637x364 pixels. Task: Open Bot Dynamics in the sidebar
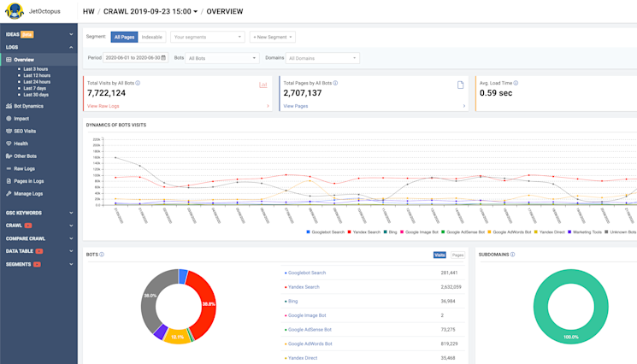pyautogui.click(x=28, y=106)
